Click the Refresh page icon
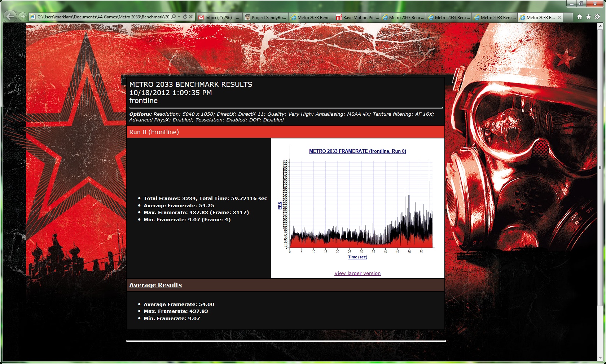Viewport: 606px width, 364px height. point(185,17)
